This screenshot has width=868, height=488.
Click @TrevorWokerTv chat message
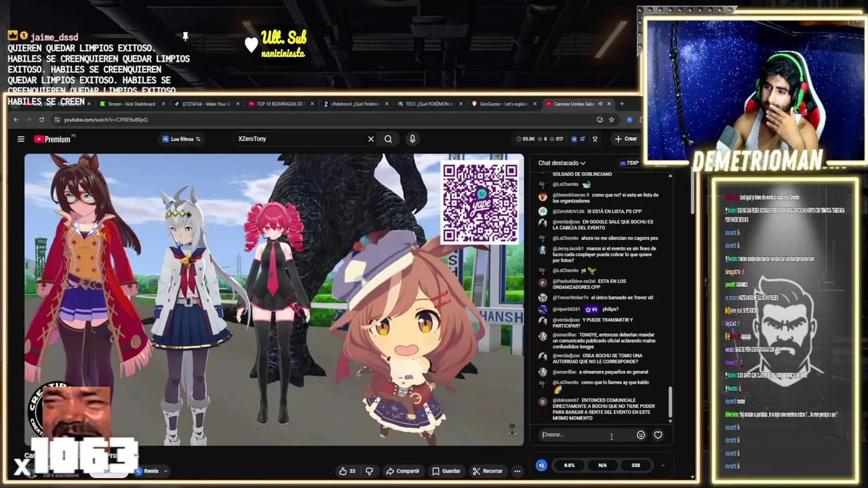coord(597,298)
